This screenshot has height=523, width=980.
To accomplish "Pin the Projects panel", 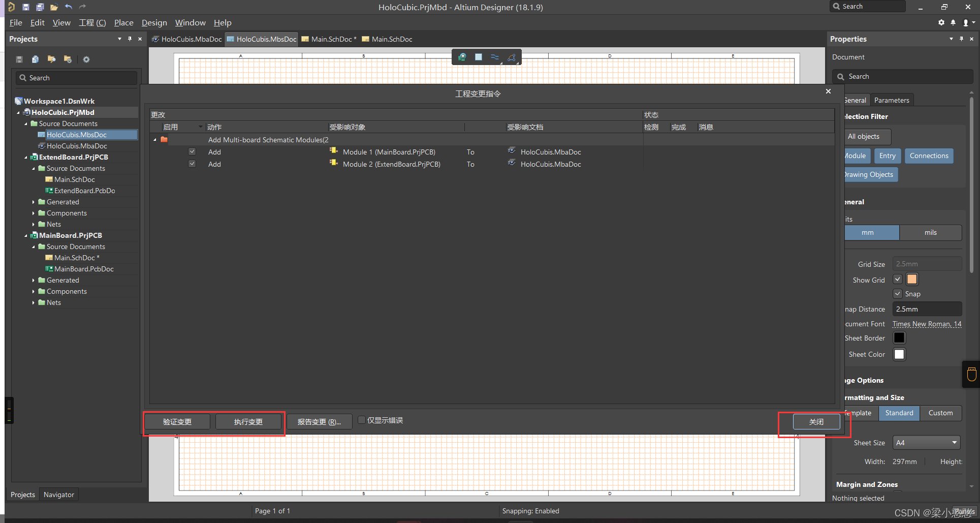I will (130, 39).
